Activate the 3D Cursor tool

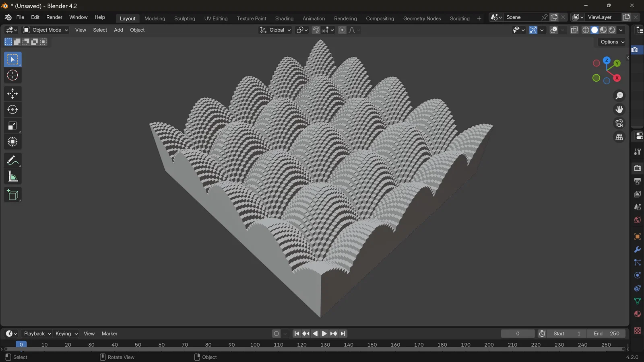12,75
